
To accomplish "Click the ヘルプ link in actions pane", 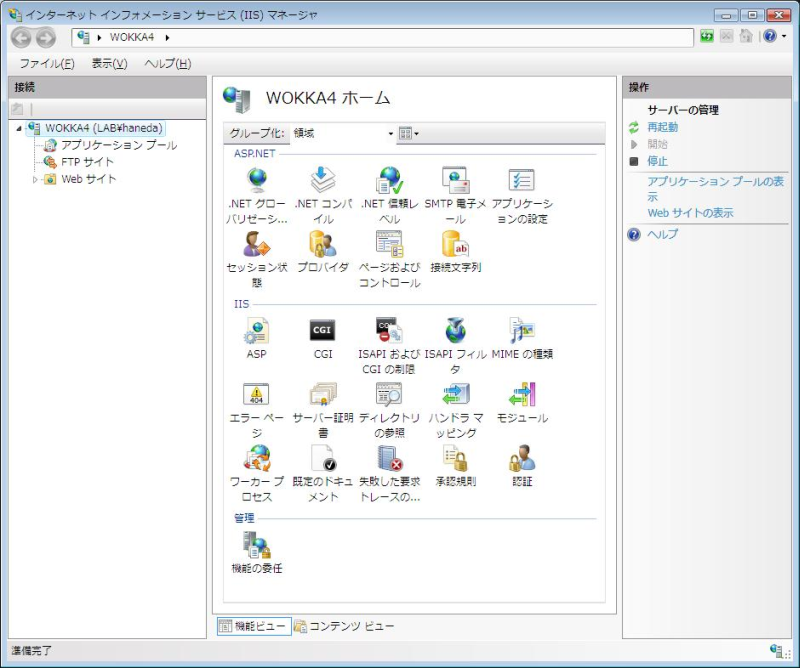I will tap(662, 234).
